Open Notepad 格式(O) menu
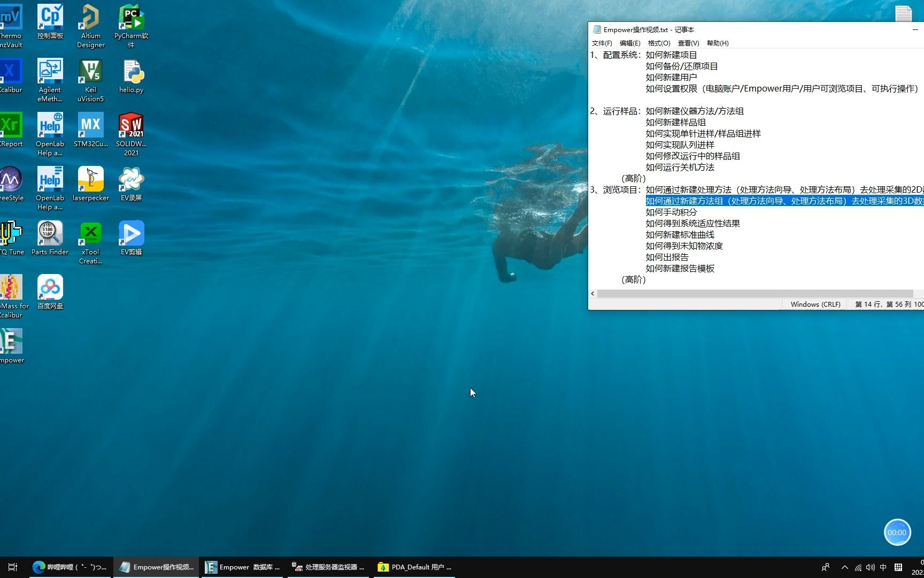Image resolution: width=924 pixels, height=578 pixels. (x=659, y=43)
